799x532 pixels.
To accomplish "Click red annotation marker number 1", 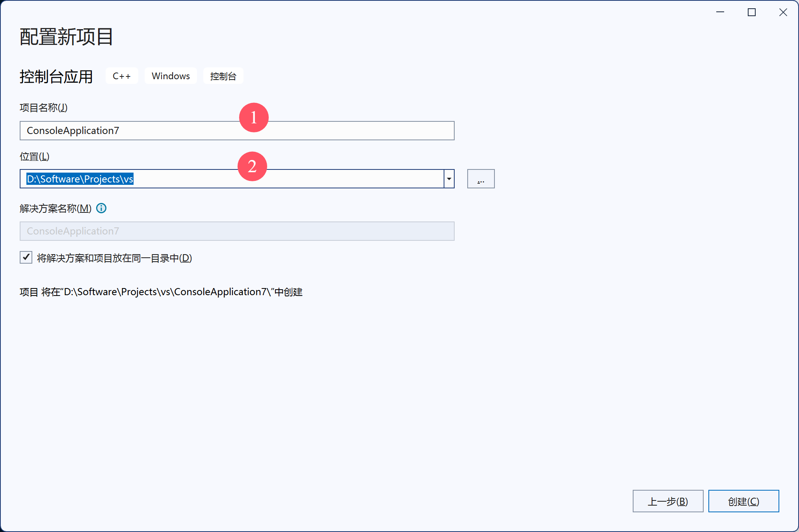I will (x=254, y=117).
